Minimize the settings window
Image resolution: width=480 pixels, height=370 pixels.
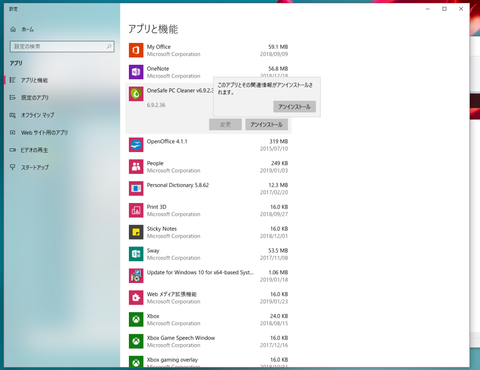coord(428,9)
